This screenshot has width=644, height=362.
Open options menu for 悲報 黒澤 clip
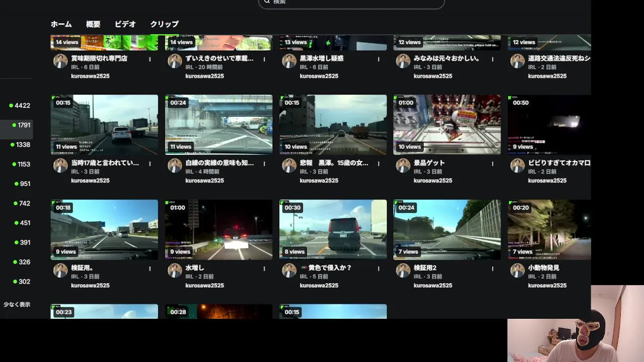378,163
